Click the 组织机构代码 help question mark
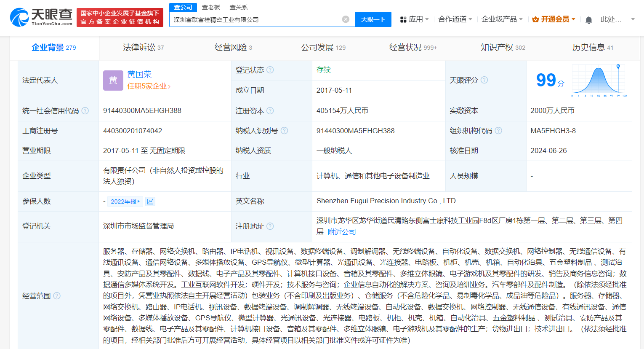Viewport: 644px width, 349px height. 498,131
